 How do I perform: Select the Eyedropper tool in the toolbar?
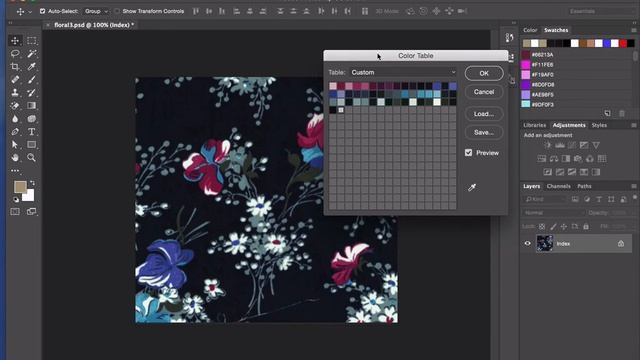click(31, 67)
